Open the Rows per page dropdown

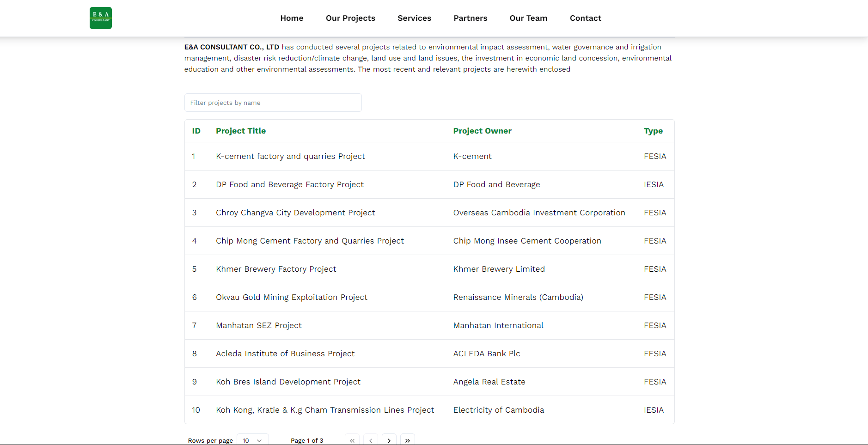[252, 440]
